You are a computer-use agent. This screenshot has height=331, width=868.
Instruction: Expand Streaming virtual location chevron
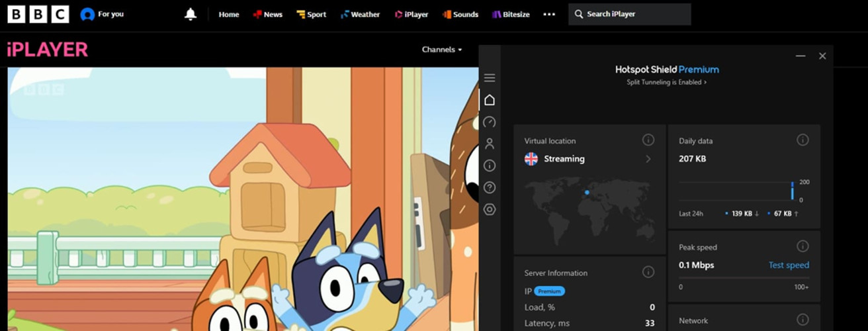coord(648,159)
